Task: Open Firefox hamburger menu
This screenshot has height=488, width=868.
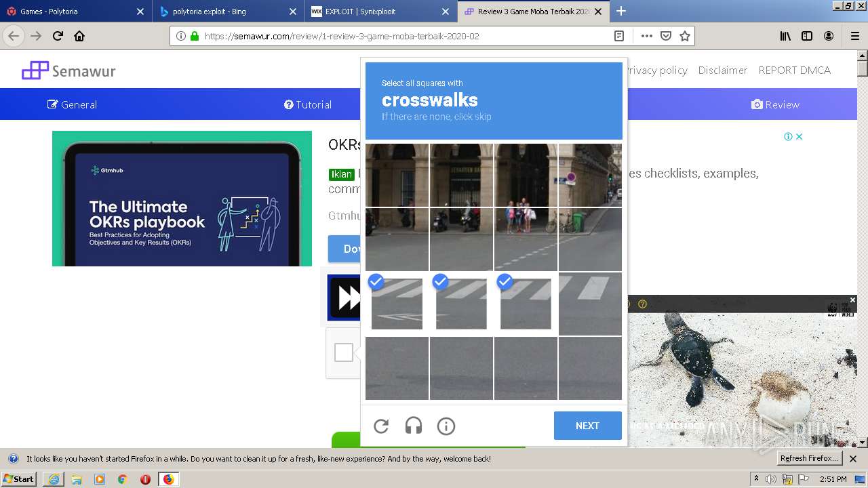Action: pyautogui.click(x=854, y=36)
